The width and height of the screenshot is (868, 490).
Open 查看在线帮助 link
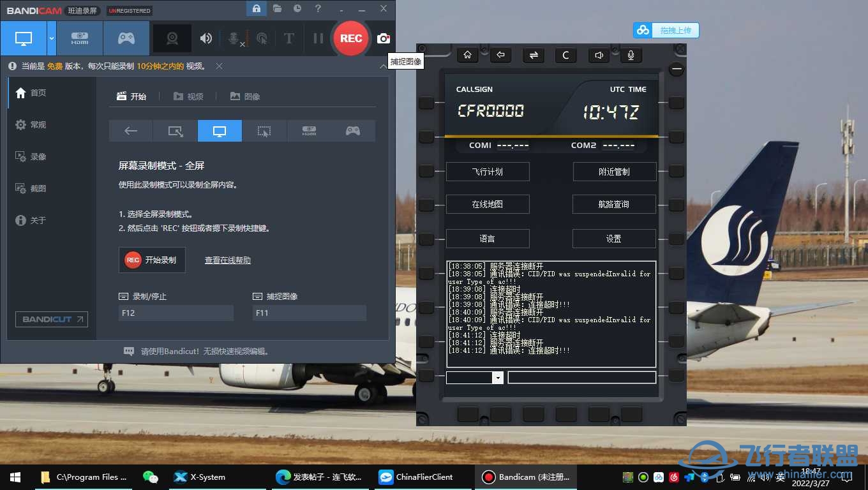[x=228, y=260]
